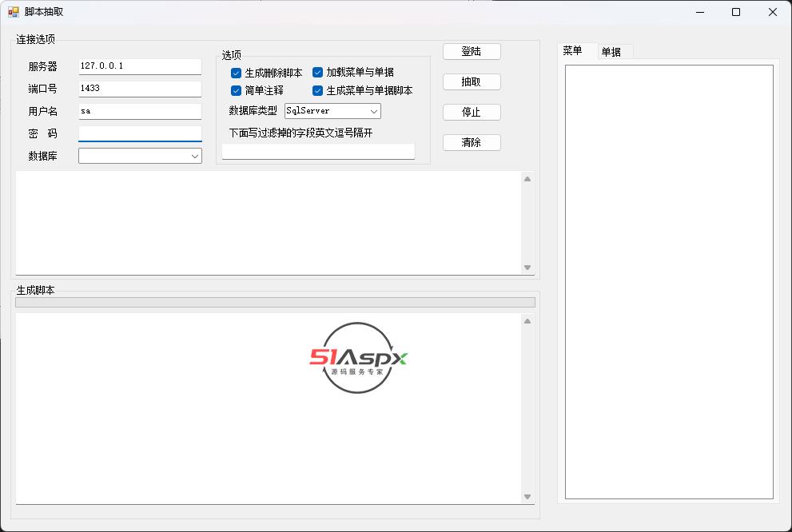Image resolution: width=792 pixels, height=532 pixels.
Task: Open the 数据库类型 SqlServer dropdown
Action: tap(332, 111)
